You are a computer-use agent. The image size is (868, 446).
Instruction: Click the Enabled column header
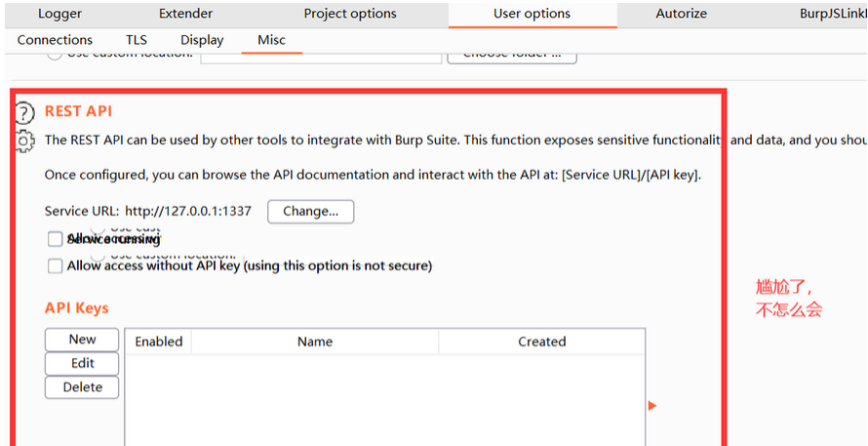(x=159, y=342)
